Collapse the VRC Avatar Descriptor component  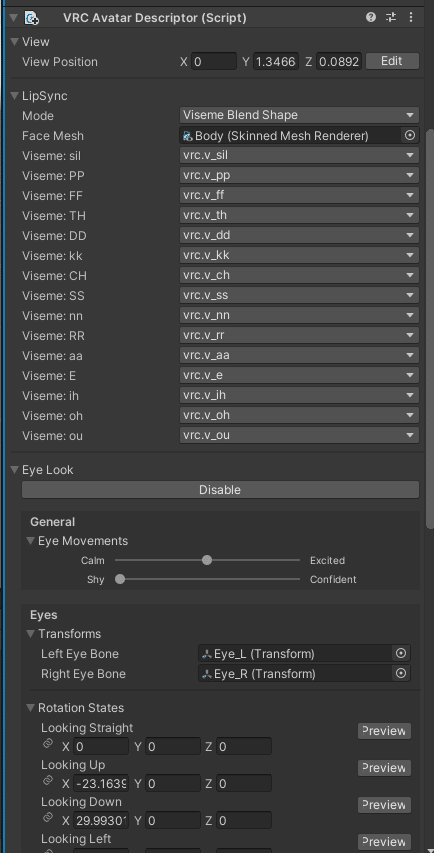coord(14,18)
